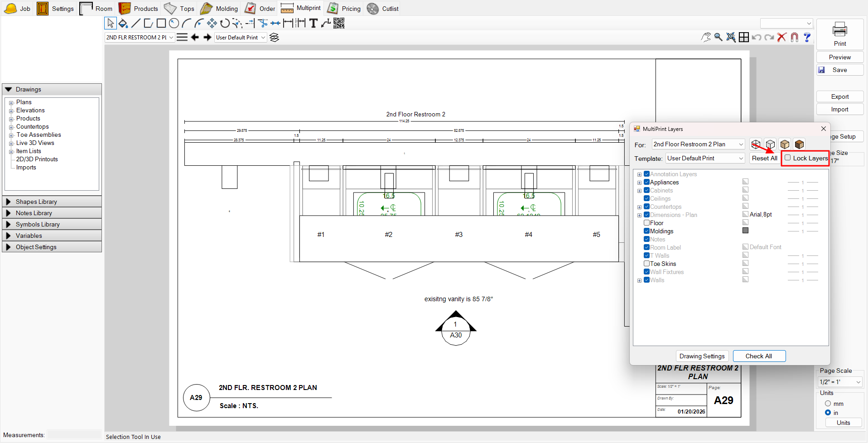Click the QR code tool icon
The width and height of the screenshot is (868, 443).
pos(339,23)
